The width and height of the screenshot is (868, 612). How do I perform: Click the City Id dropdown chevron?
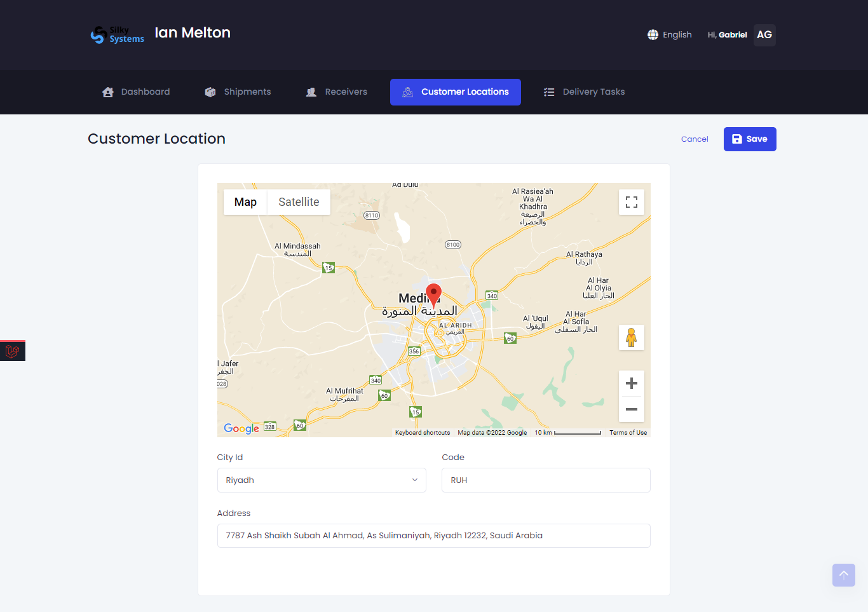point(415,480)
